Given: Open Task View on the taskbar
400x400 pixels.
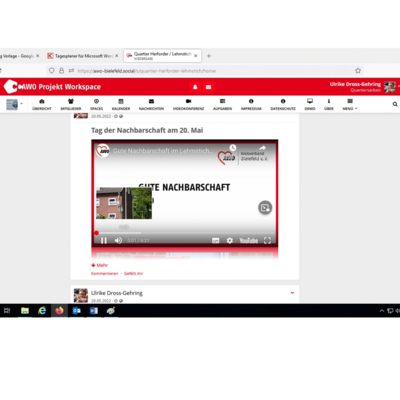Looking at the screenshot, I should pos(7,311).
